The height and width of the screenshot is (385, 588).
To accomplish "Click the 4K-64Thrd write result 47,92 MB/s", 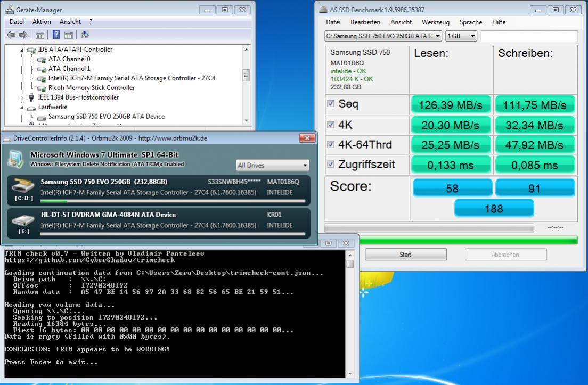I will point(535,145).
